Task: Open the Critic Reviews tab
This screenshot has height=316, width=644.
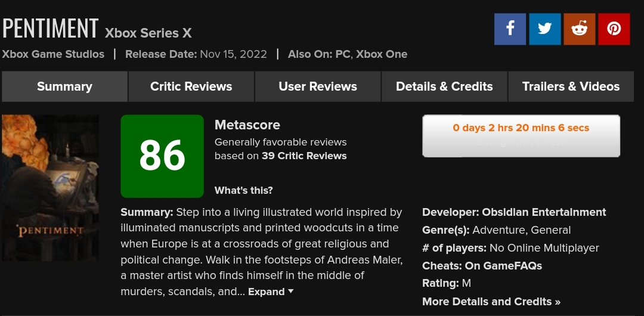Action: [191, 86]
